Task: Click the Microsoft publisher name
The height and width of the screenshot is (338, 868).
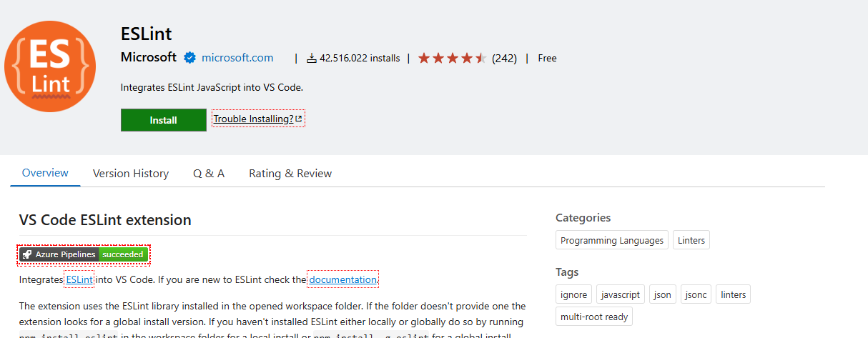Action: (149, 57)
